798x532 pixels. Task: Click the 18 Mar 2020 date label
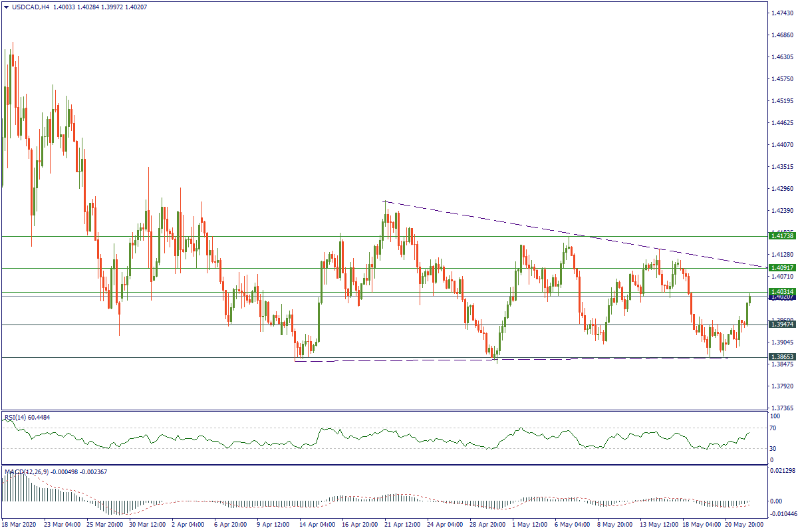coord(20,525)
